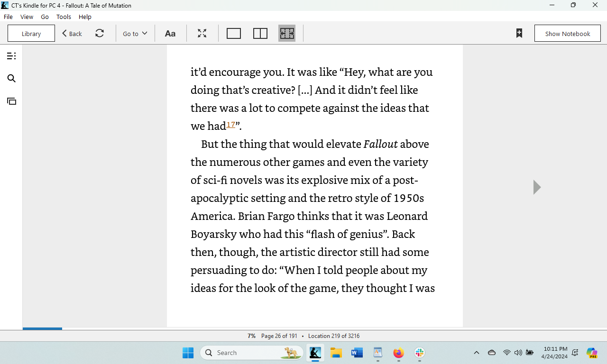Viewport: 607px width, 364px height.
Task: Open the Help menu
Action: [x=85, y=17]
